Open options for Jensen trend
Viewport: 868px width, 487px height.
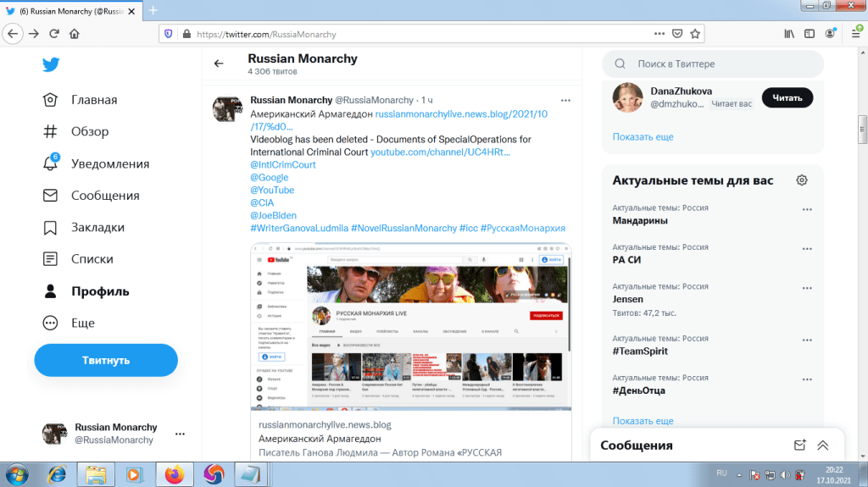click(807, 288)
